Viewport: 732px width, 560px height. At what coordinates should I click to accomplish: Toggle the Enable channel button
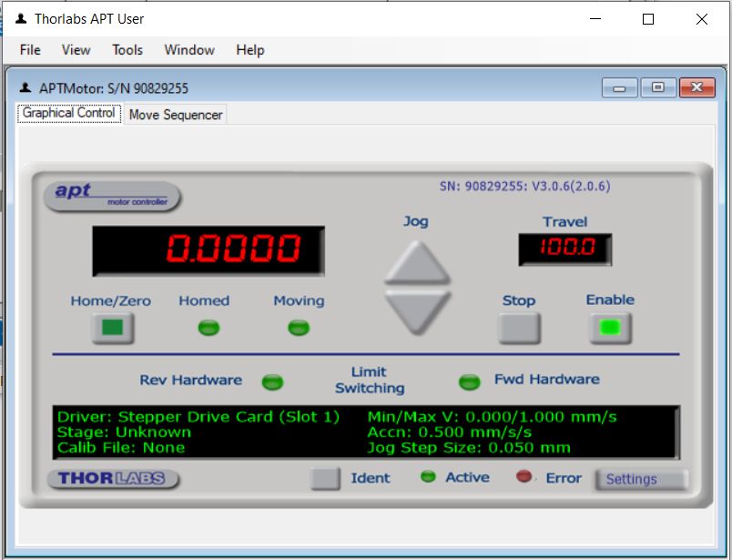pos(610,328)
